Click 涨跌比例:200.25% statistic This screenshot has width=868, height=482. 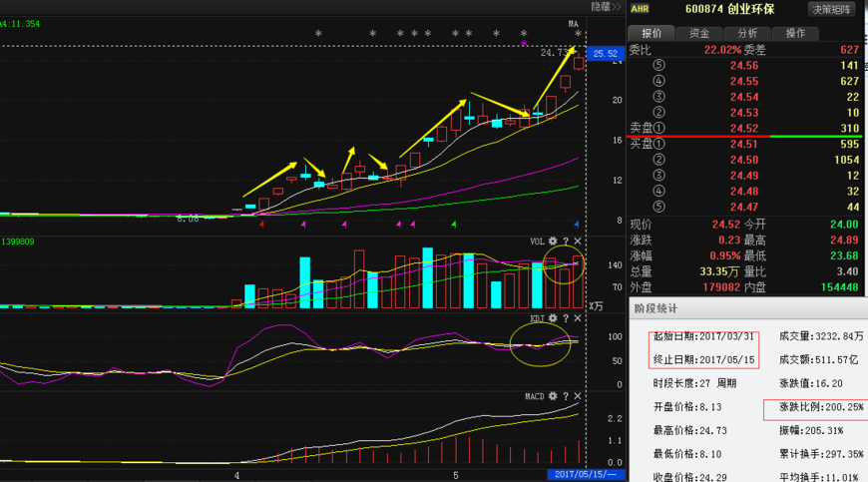coord(821,407)
